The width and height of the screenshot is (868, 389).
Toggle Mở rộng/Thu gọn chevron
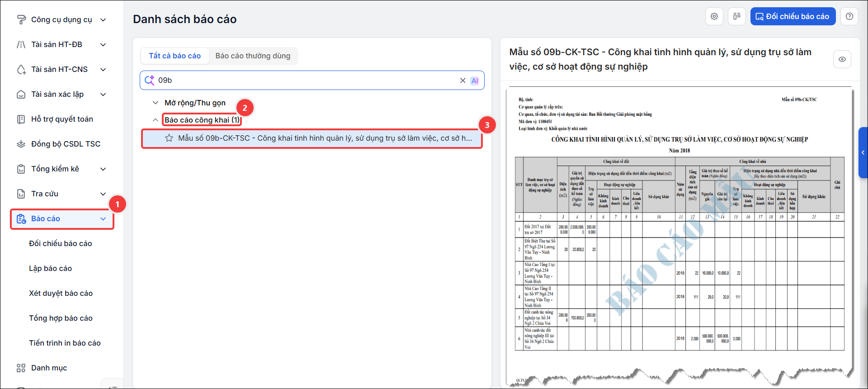[156, 103]
